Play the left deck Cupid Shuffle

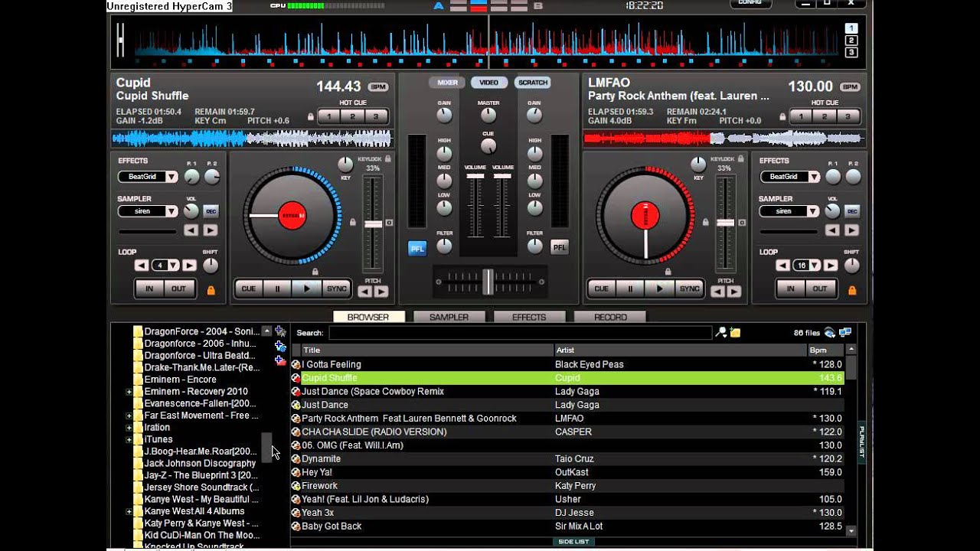(x=307, y=289)
